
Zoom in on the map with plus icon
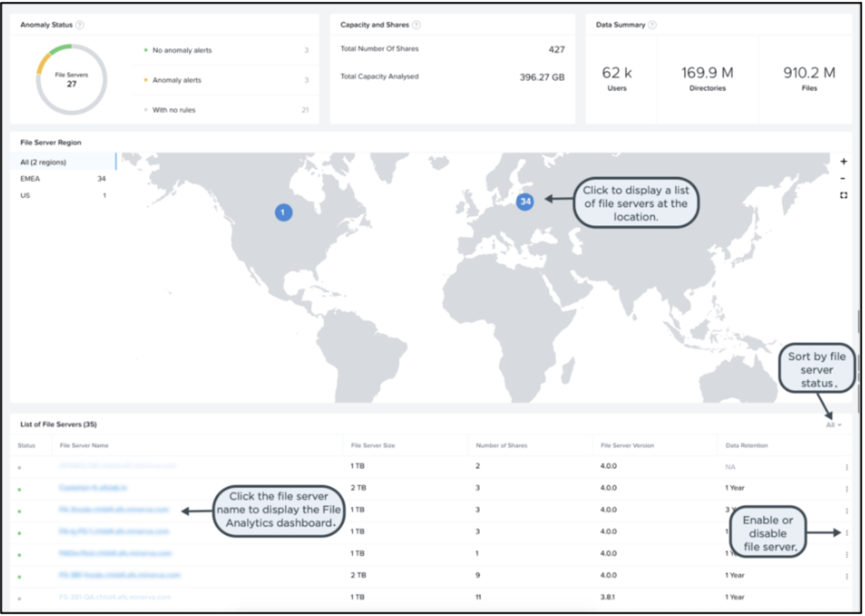[843, 162]
